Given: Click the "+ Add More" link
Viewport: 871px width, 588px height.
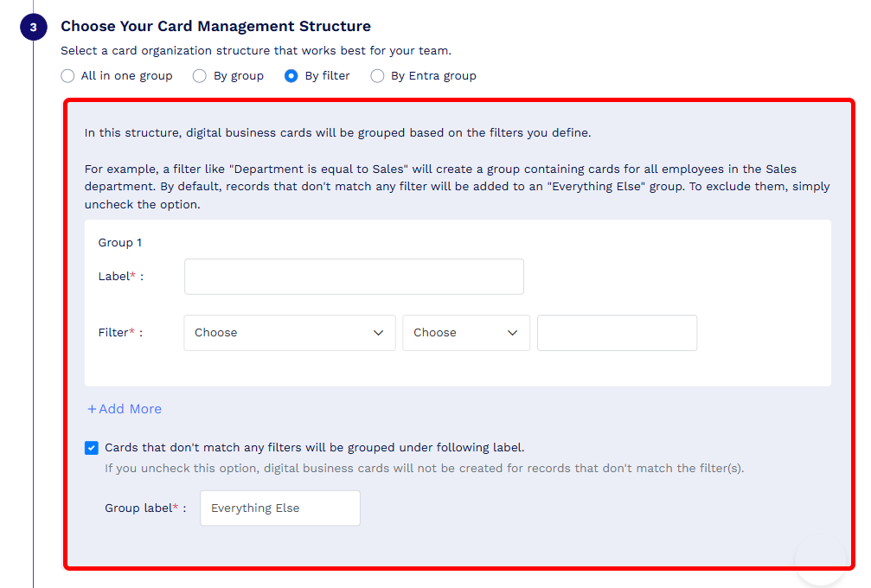Looking at the screenshot, I should pos(125,409).
